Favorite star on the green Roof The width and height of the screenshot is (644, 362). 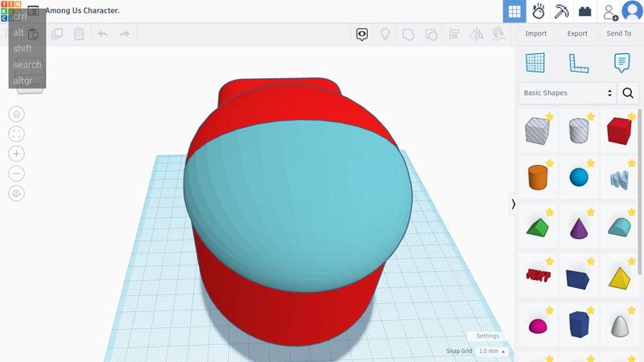(x=550, y=212)
